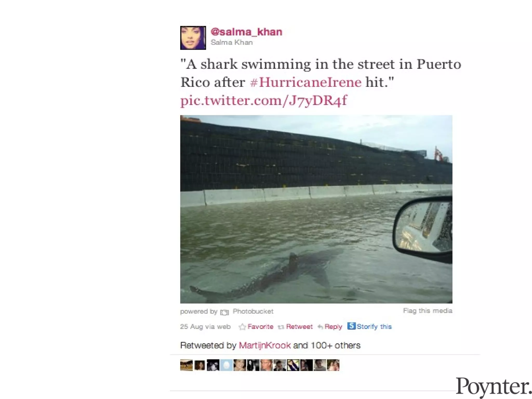Click the last retweeter avatar thumbnail
The height and width of the screenshot is (399, 532).
pos(333,365)
